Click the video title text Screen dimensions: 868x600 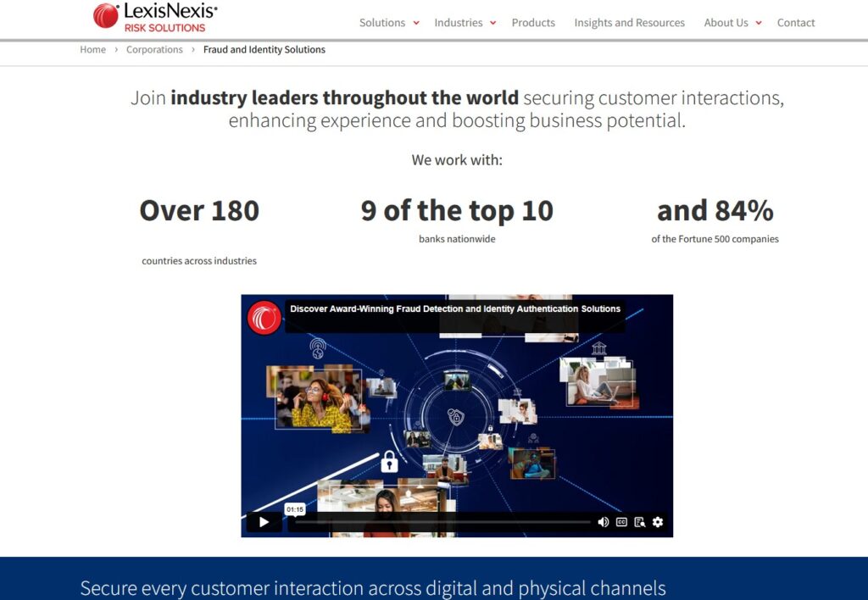[x=455, y=308]
